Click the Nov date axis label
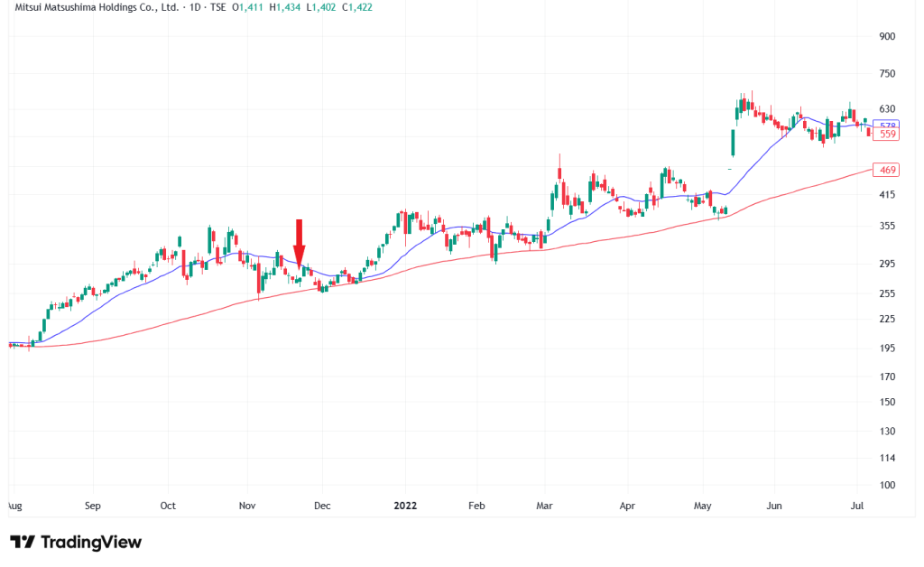The height and width of the screenshot is (567, 924). (x=247, y=506)
